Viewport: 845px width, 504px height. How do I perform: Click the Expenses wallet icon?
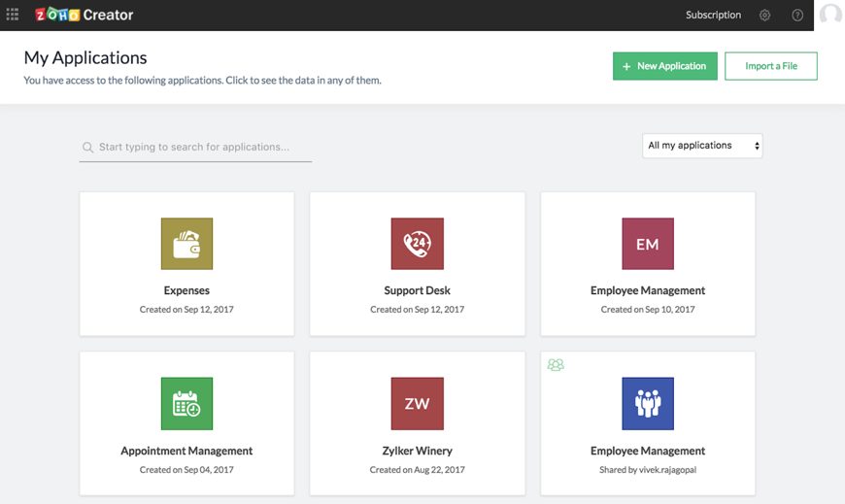[x=187, y=244]
